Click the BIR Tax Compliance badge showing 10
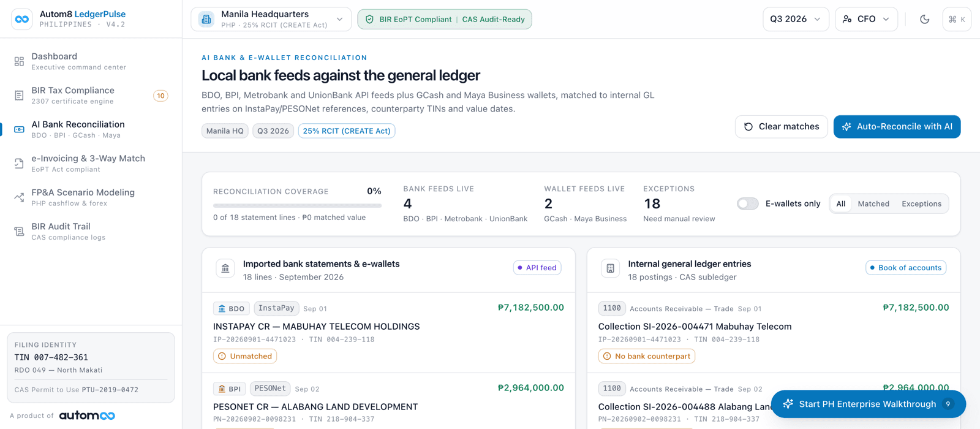The image size is (980, 429). coord(160,96)
